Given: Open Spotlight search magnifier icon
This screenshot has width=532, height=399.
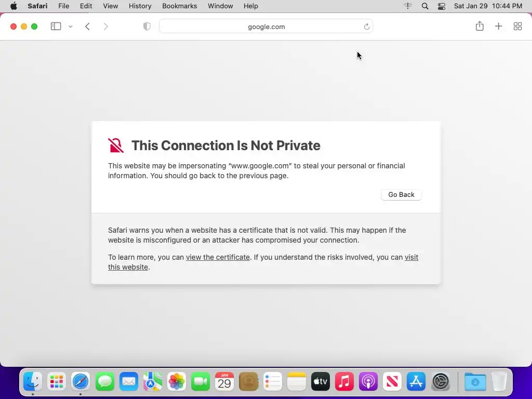Looking at the screenshot, I should [425, 6].
